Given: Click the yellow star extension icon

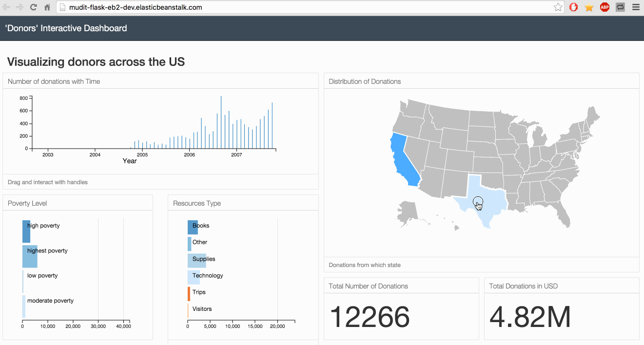Looking at the screenshot, I should [589, 7].
